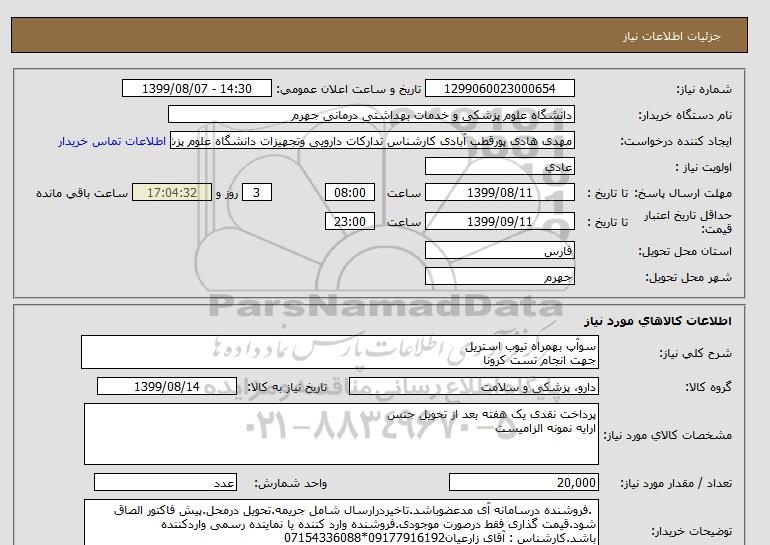
Task: Select the public announcement date field 1399/08/07 - 14:30
Action: (196, 88)
